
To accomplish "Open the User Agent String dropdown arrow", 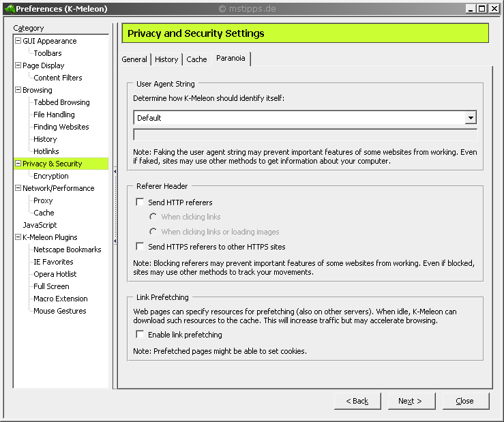I will pyautogui.click(x=471, y=118).
